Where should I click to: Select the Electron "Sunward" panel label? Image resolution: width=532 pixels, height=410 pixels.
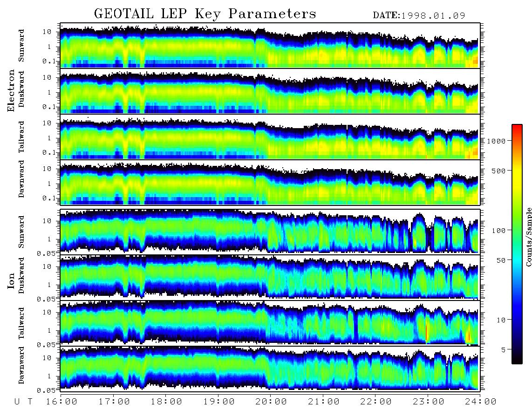pos(21,46)
